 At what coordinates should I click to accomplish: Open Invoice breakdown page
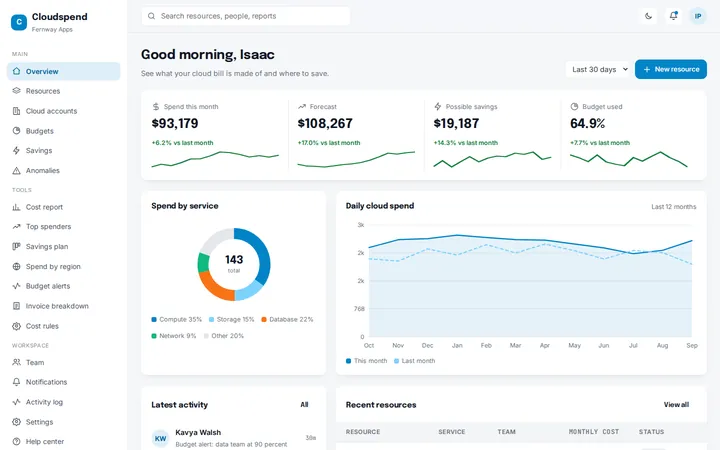pos(63,306)
